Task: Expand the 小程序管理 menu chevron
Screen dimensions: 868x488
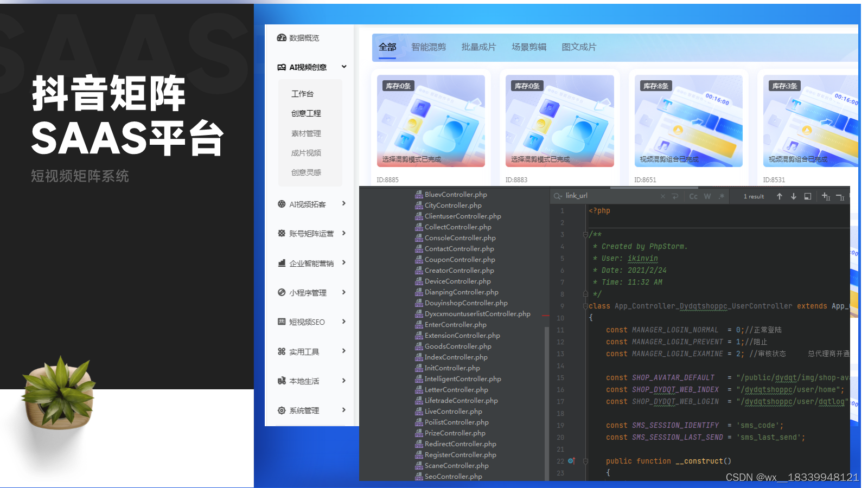Action: click(x=344, y=292)
